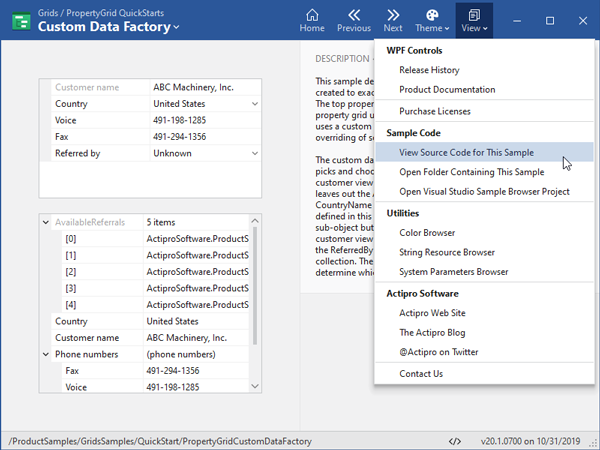Collapse the Phone numbers tree node
The height and width of the screenshot is (450, 600).
[x=46, y=354]
